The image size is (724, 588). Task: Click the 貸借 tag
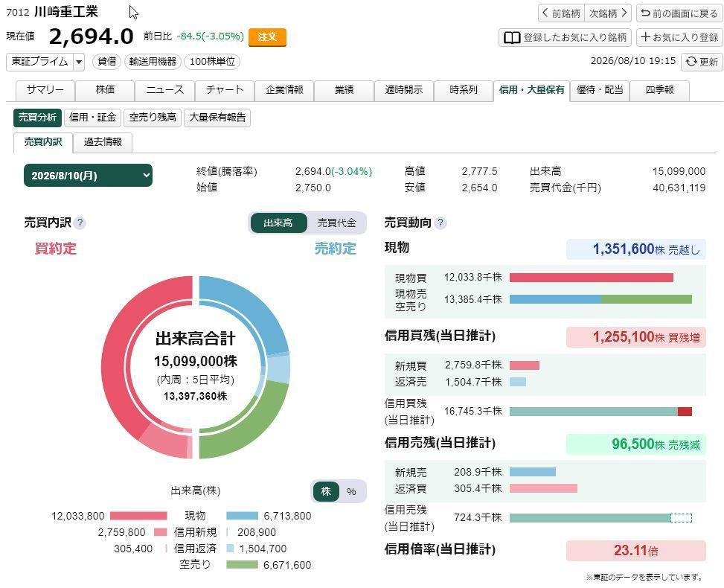pos(106,62)
